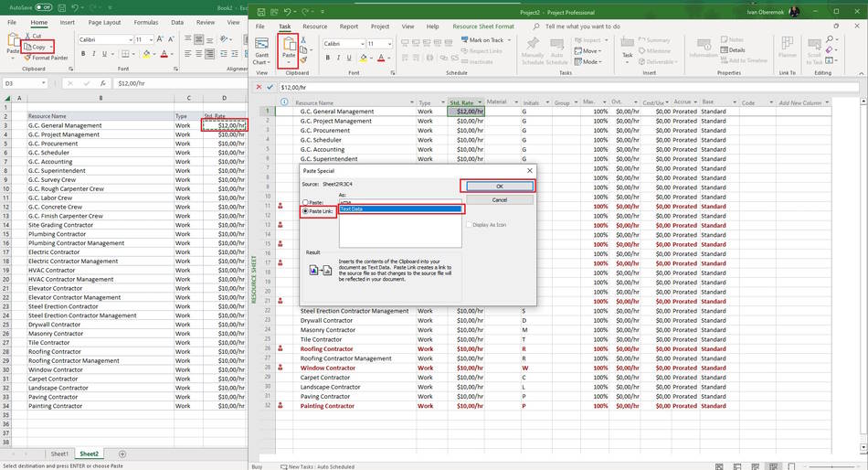Click Tell me what you want to do box

point(582,26)
